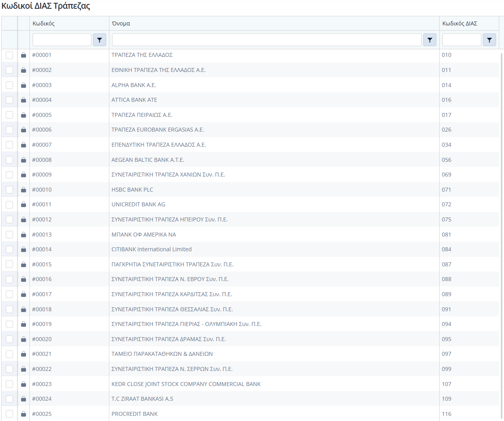
Task: Click the lock icon in row #00005
Action: pyautogui.click(x=23, y=115)
